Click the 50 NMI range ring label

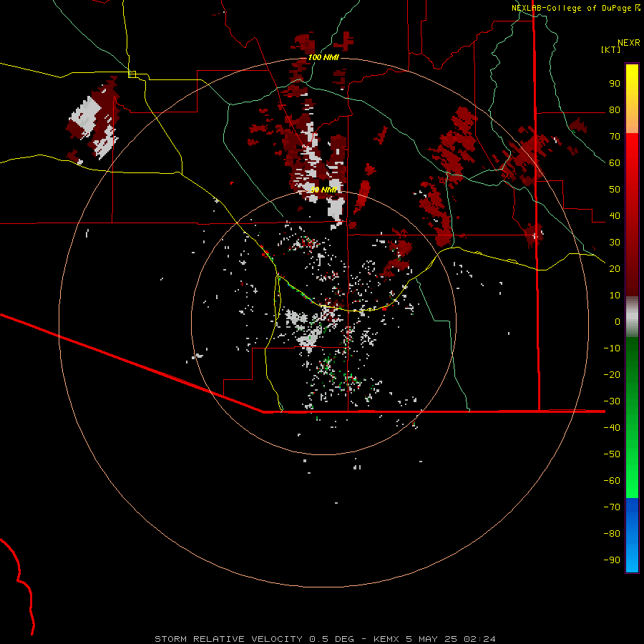coord(323,190)
